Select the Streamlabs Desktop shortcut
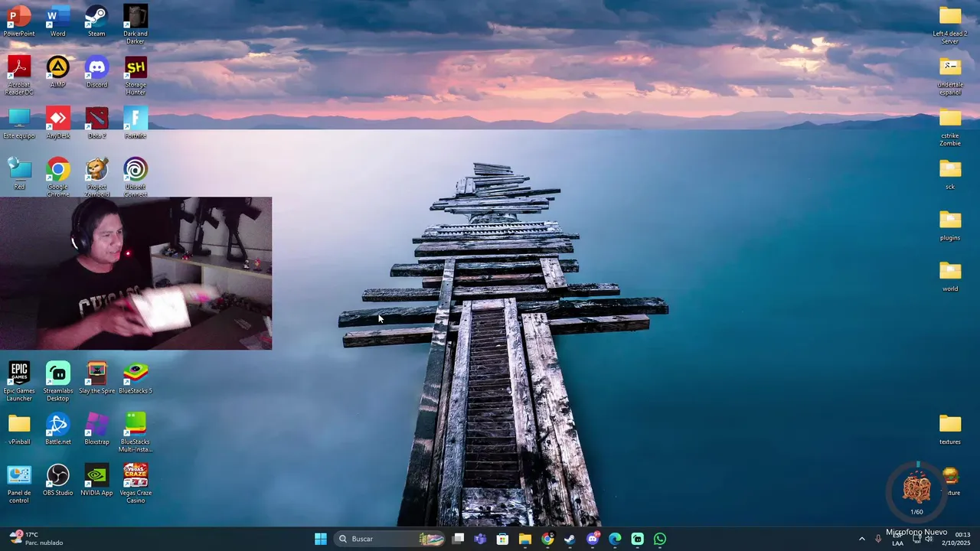Screen dimensions: 980x551 58,381
